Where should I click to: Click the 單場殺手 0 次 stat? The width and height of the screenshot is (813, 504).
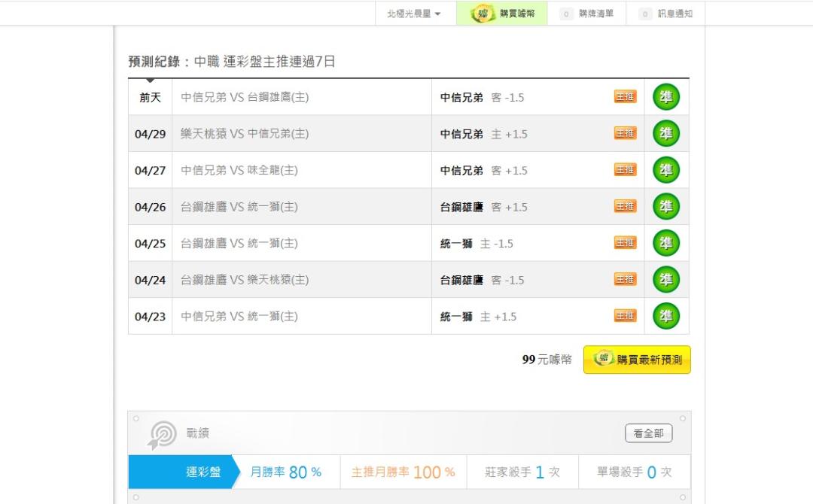coord(634,472)
